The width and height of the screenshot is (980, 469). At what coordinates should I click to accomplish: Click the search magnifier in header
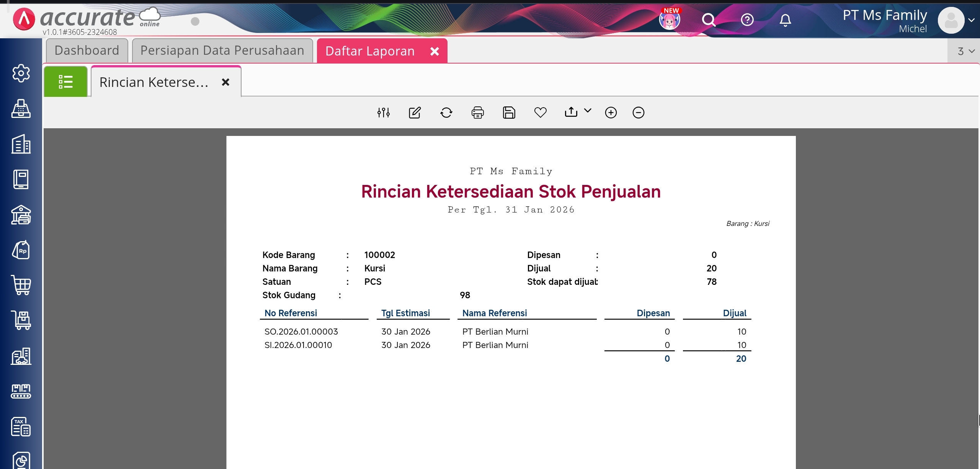709,20
